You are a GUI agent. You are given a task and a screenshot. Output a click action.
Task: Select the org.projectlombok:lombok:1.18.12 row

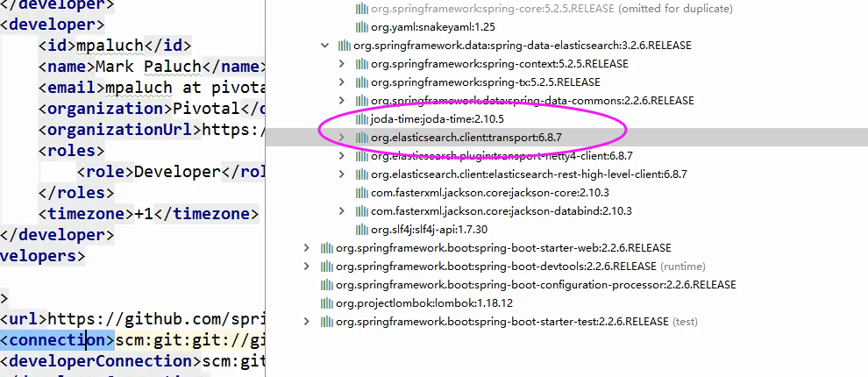coord(567,302)
